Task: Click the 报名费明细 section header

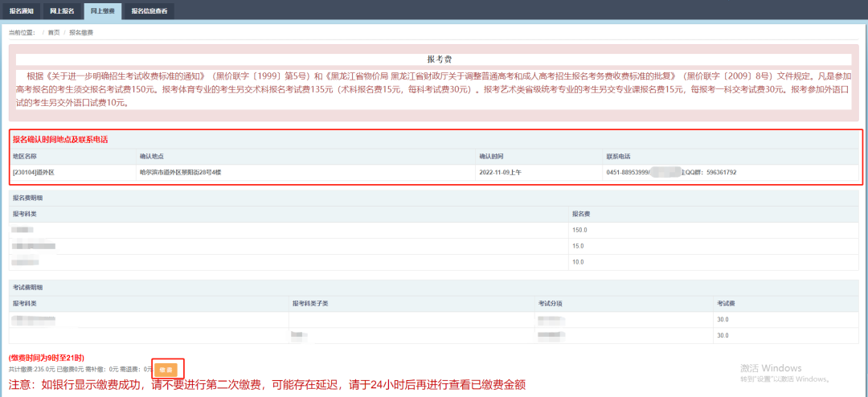Action: 27,198
